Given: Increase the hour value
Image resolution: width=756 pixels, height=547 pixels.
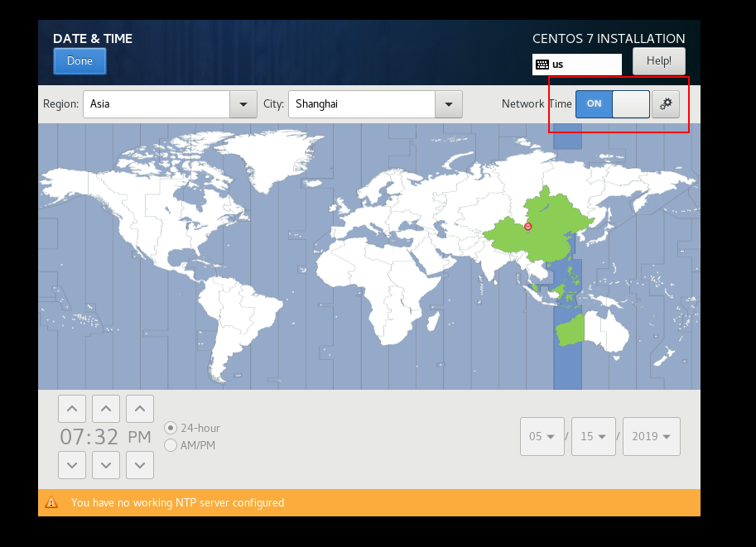Looking at the screenshot, I should point(72,409).
